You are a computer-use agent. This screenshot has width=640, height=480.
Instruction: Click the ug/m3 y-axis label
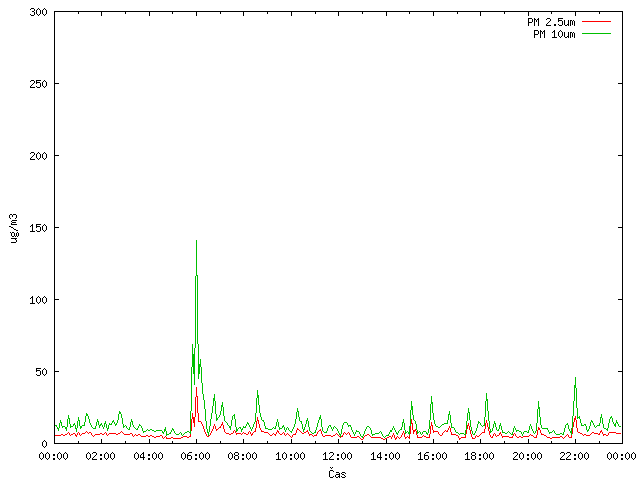click(x=14, y=228)
